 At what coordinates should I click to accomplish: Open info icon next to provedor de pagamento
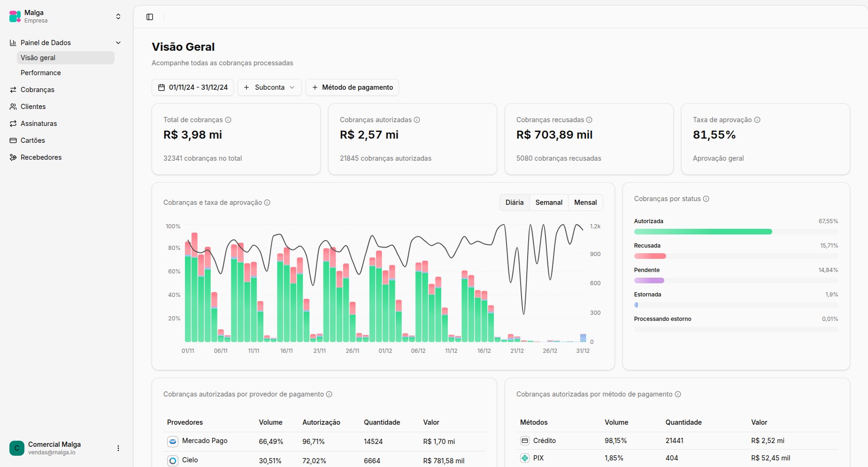329,394
